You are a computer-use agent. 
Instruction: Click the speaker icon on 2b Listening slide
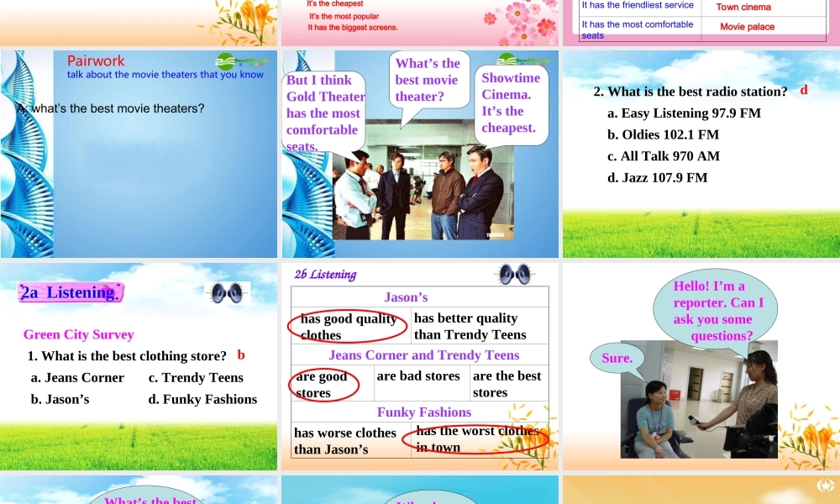pos(515,275)
